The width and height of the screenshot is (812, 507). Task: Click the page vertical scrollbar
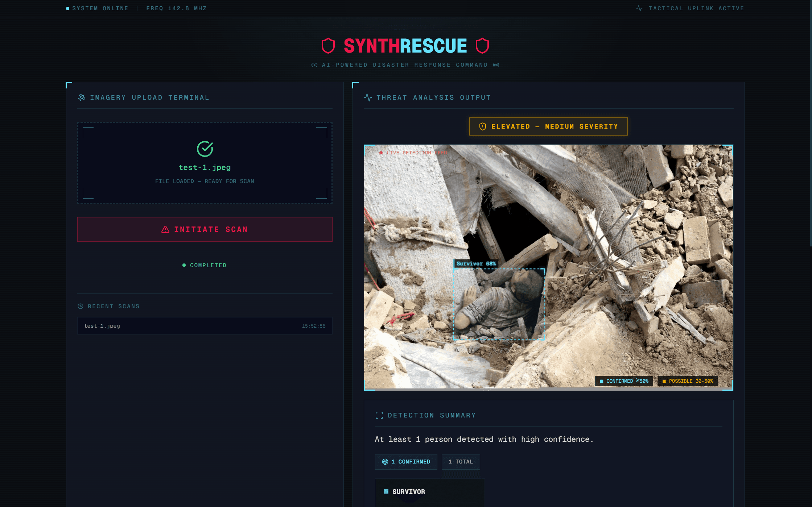click(x=811, y=123)
